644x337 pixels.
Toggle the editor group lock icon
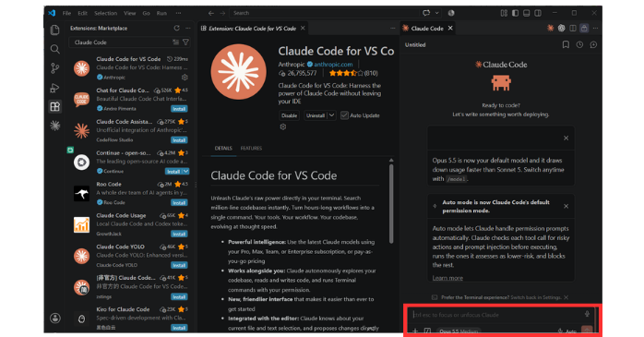(584, 28)
